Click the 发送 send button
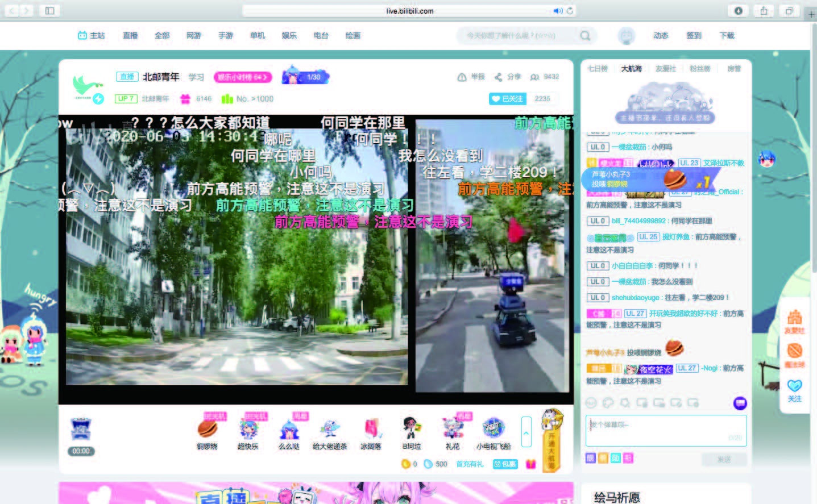The image size is (817, 504). [724, 459]
